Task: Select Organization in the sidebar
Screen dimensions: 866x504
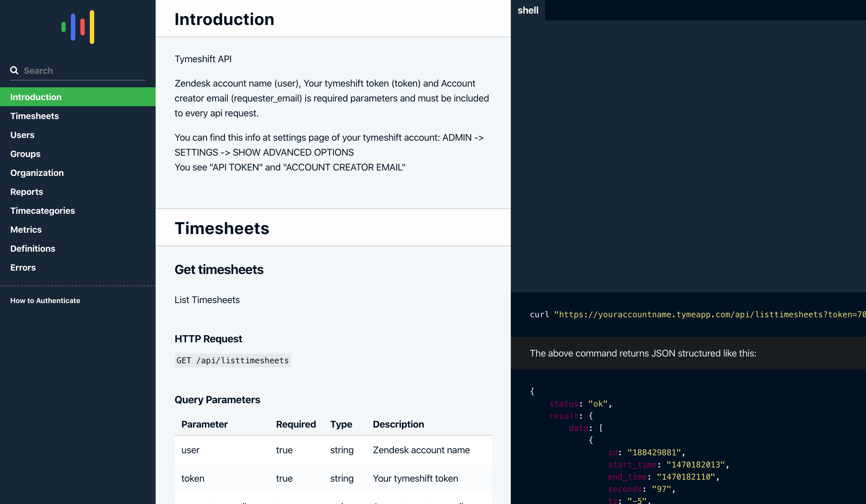Action: pyautogui.click(x=78, y=173)
